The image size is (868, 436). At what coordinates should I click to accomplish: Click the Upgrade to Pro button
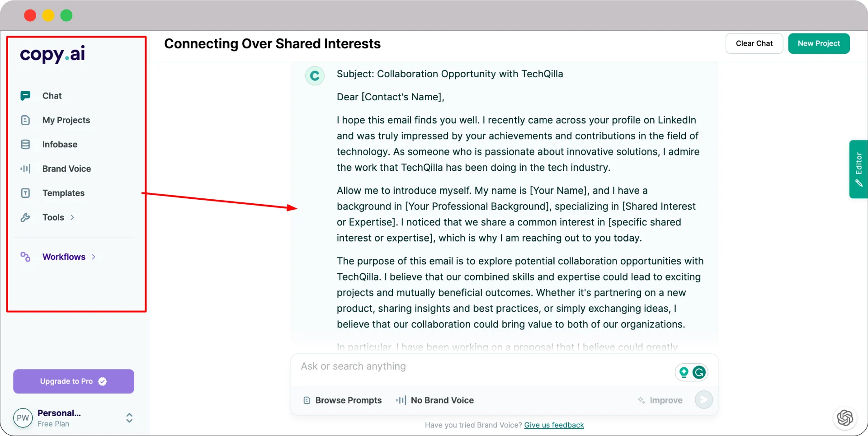[x=74, y=381]
